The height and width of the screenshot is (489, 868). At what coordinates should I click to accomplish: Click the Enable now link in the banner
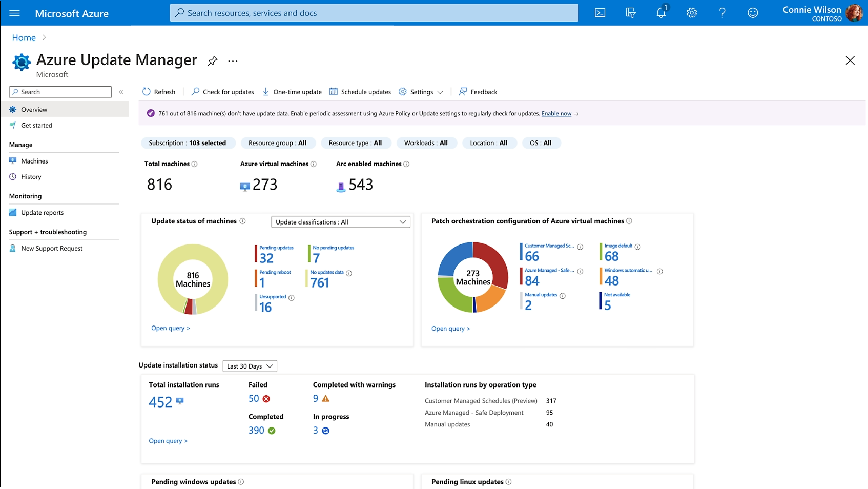pos(556,113)
